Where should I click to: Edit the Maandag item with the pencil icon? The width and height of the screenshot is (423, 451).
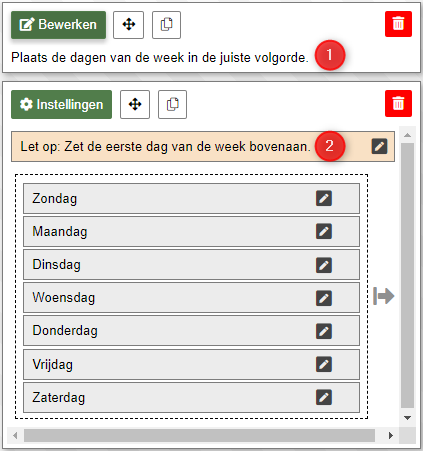point(324,231)
